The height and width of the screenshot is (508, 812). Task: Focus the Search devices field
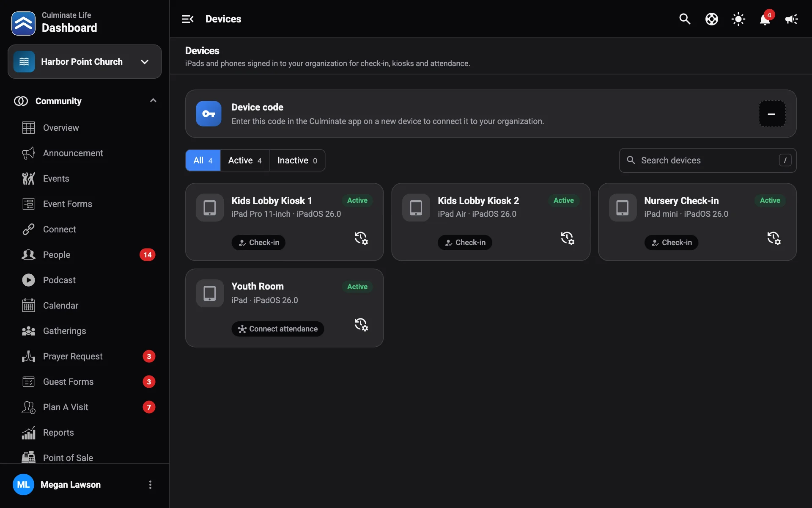pyautogui.click(x=708, y=160)
